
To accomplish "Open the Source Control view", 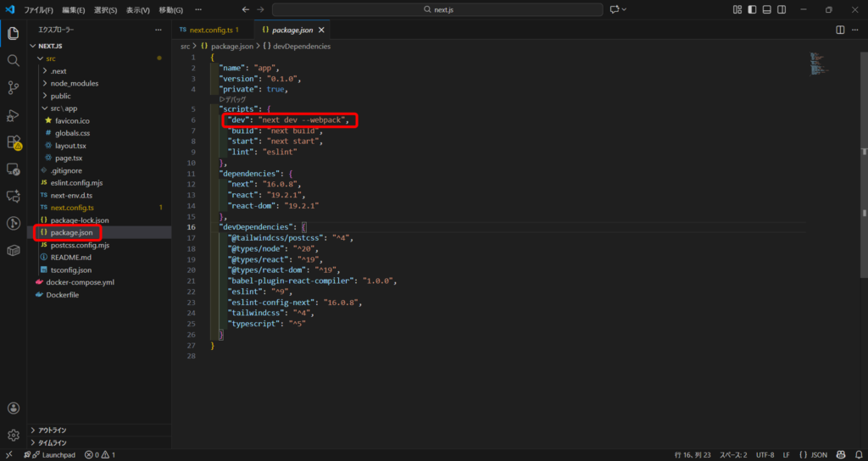I will (13, 88).
